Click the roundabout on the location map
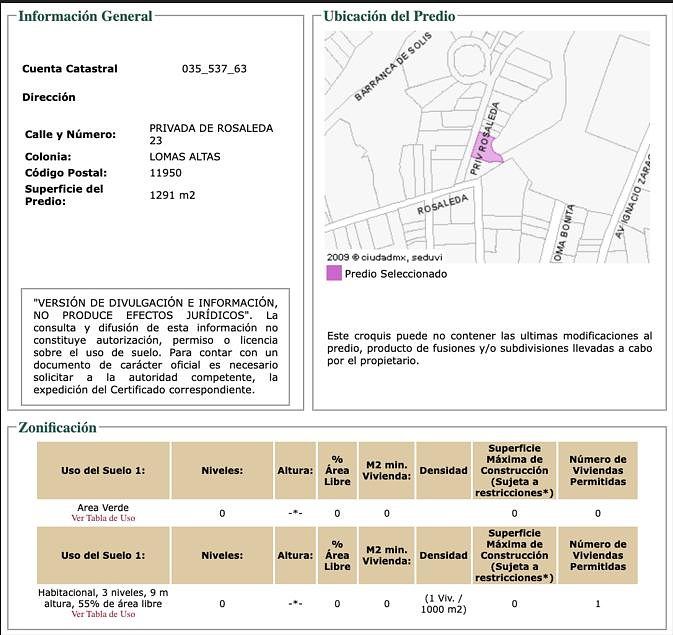673x635 pixels. coord(469,61)
